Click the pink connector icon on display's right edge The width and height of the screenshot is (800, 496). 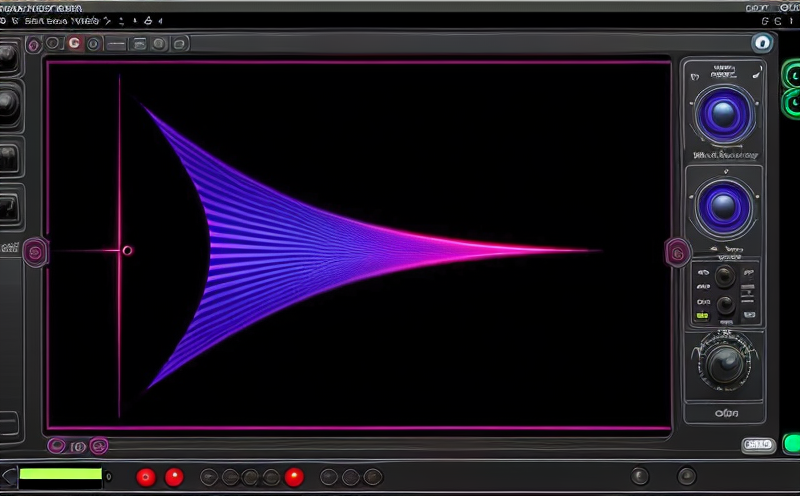pyautogui.click(x=677, y=252)
